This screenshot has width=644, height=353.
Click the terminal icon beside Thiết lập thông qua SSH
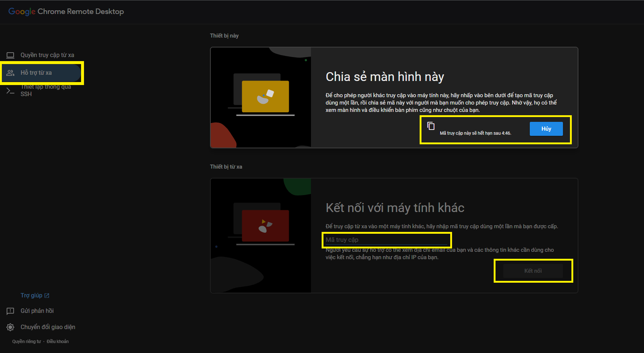[10, 91]
